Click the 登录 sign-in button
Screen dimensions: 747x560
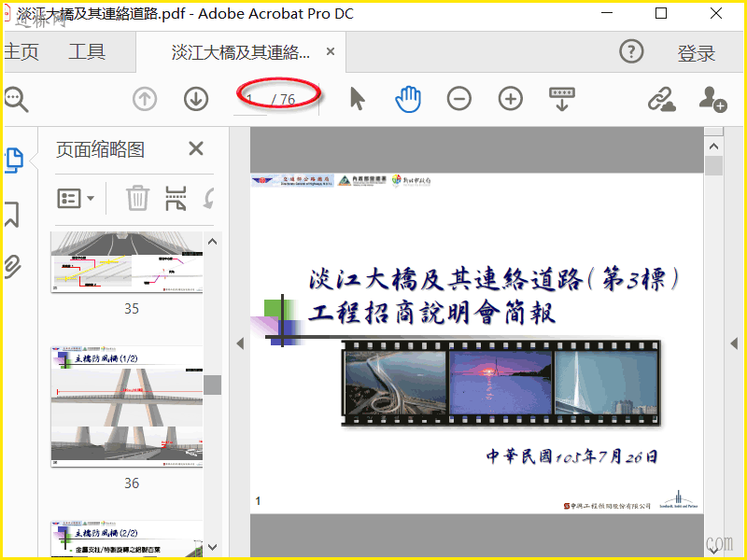pyautogui.click(x=697, y=53)
